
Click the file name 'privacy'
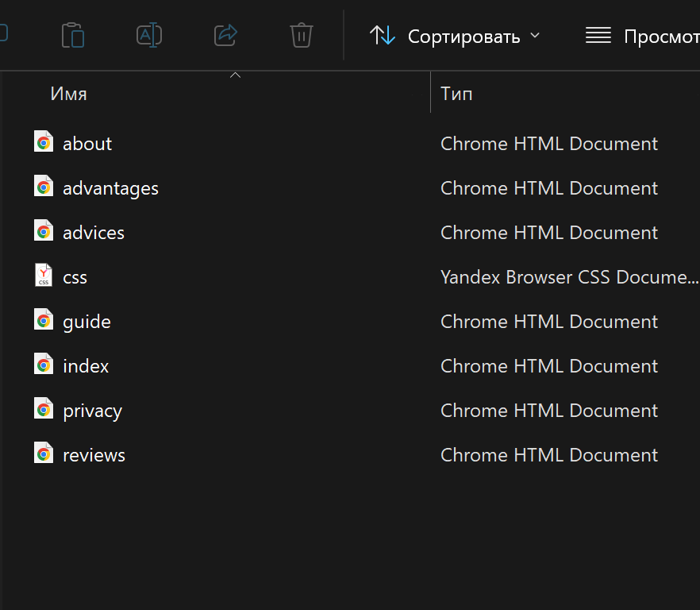92,411
